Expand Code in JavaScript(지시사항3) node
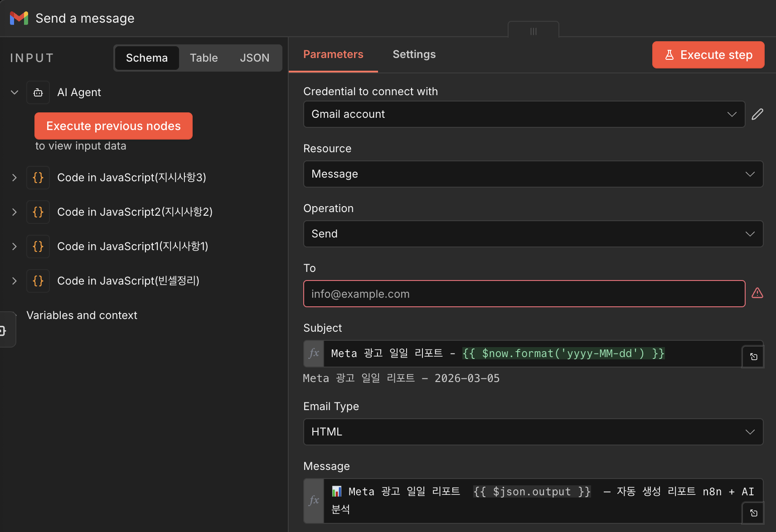This screenshot has height=532, width=776. click(x=15, y=178)
